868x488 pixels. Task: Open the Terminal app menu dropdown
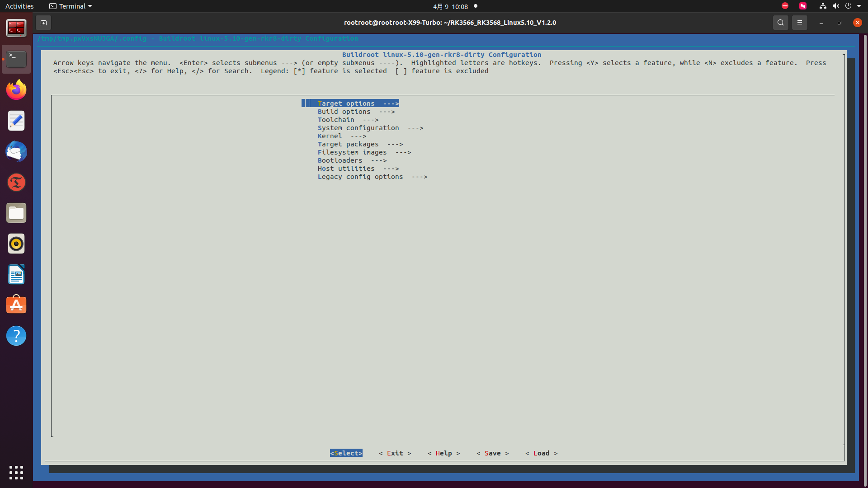pos(71,6)
